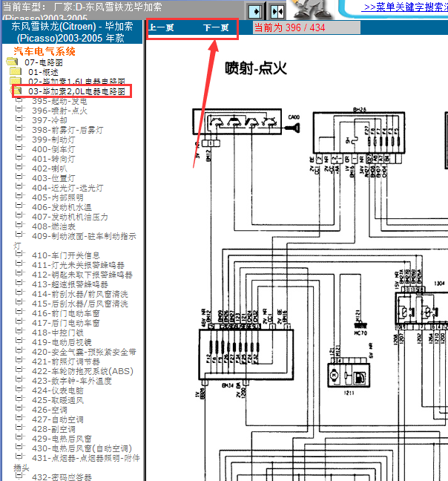Open page 415-后刮水器/后风窗清洗
Viewport: 448px width, 481px height.
click(x=79, y=304)
